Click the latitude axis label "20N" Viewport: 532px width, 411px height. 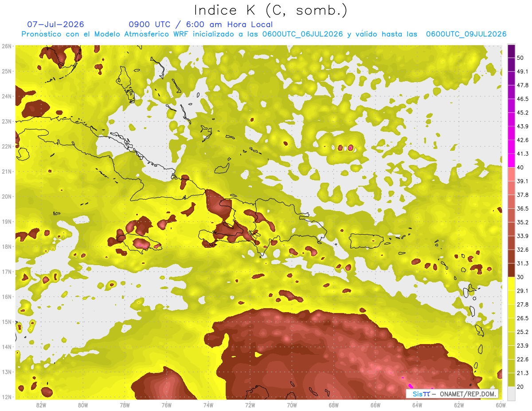(x=7, y=196)
